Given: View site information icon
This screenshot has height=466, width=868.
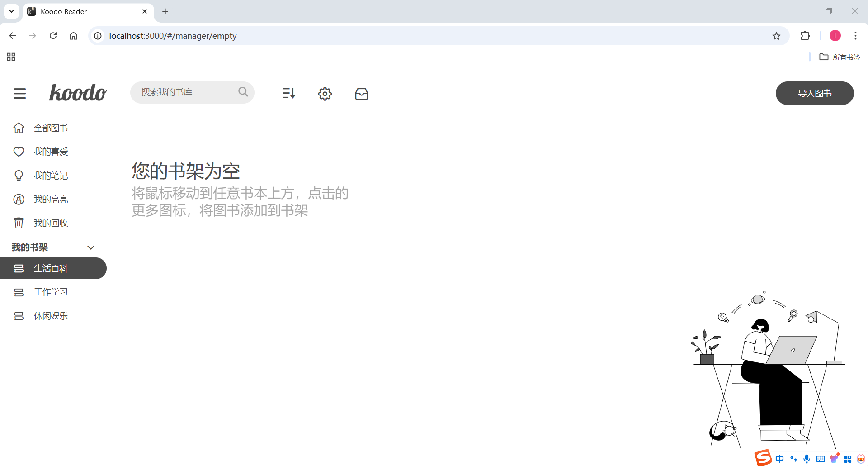Looking at the screenshot, I should point(98,36).
